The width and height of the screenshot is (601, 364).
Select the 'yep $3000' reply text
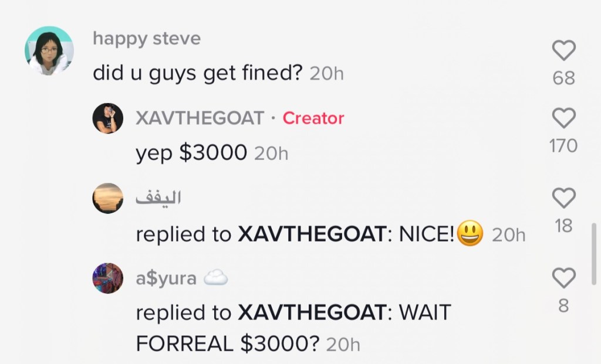[191, 153]
